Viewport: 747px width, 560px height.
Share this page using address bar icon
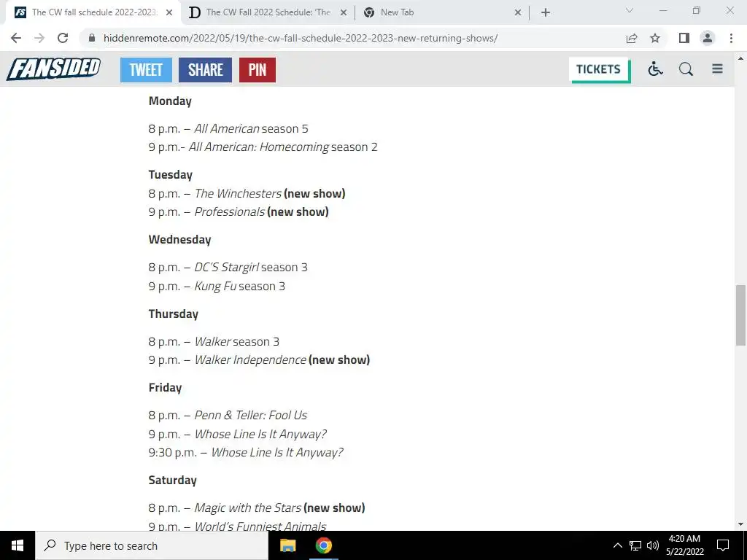coord(632,38)
